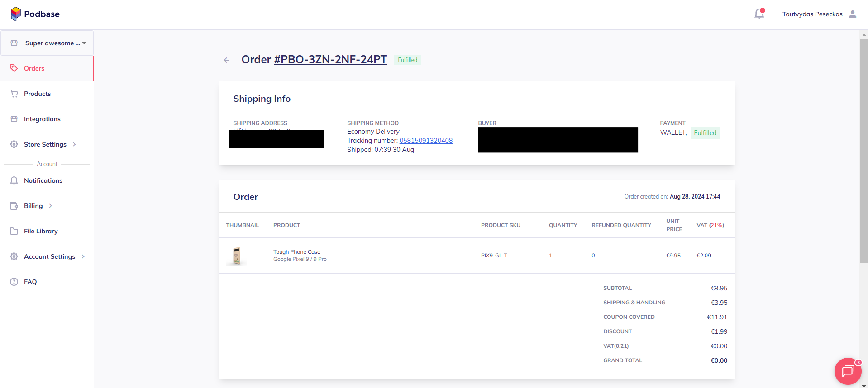This screenshot has height=388, width=868.
Task: Click the Store Settings gear icon
Action: click(x=14, y=144)
